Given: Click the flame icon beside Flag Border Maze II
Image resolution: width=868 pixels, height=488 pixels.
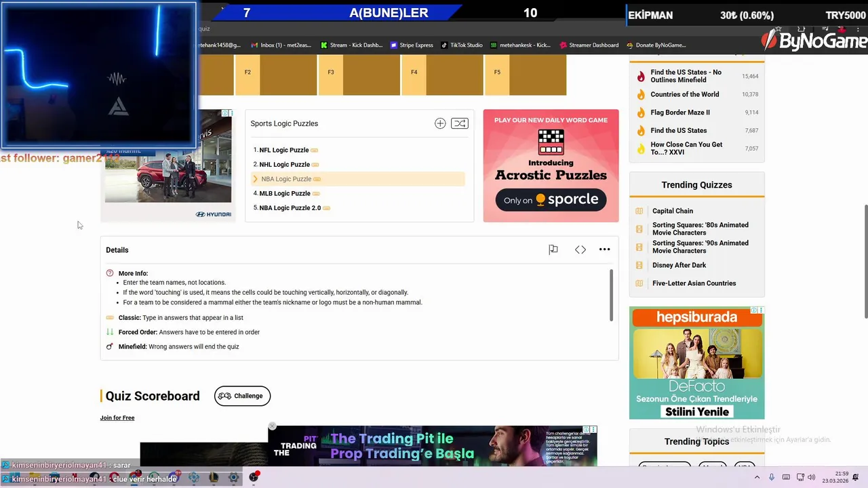Looking at the screenshot, I should [641, 113].
